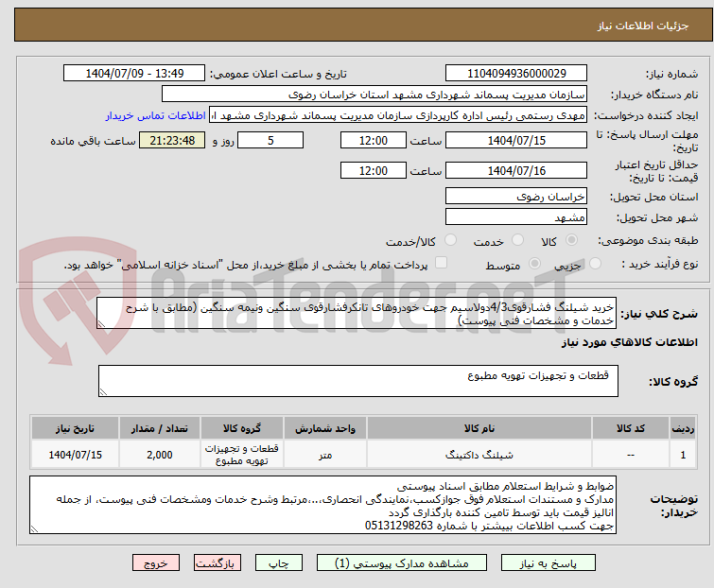Open 'اطلاعات تماس خریدار' contact link
714x588 pixels.
click(156, 115)
